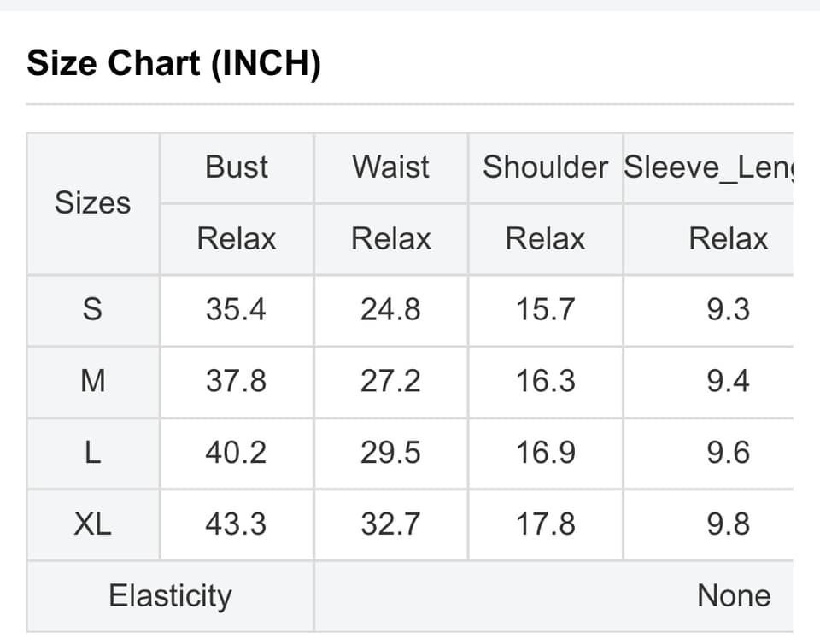The height and width of the screenshot is (644, 820).
Task: Select the Waist column header
Action: click(x=390, y=167)
